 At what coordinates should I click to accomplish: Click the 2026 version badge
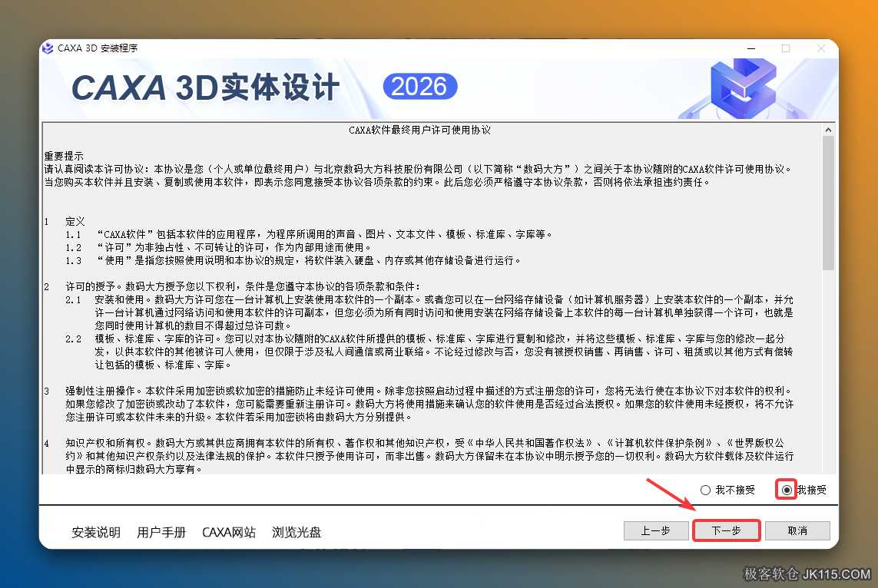coord(420,87)
